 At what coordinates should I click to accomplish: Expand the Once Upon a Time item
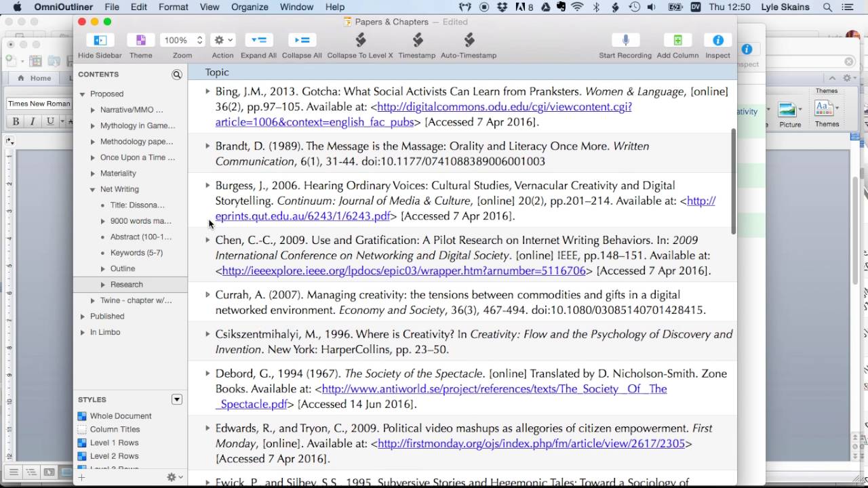pyautogui.click(x=93, y=158)
